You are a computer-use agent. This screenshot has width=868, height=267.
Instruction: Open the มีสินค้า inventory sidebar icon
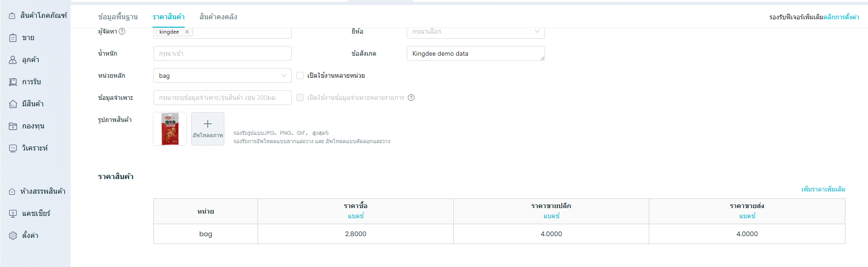[x=13, y=104]
